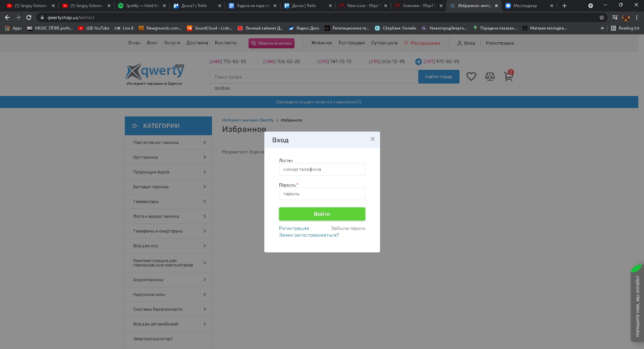
Task: Open the Доставка menu item
Action: click(197, 43)
